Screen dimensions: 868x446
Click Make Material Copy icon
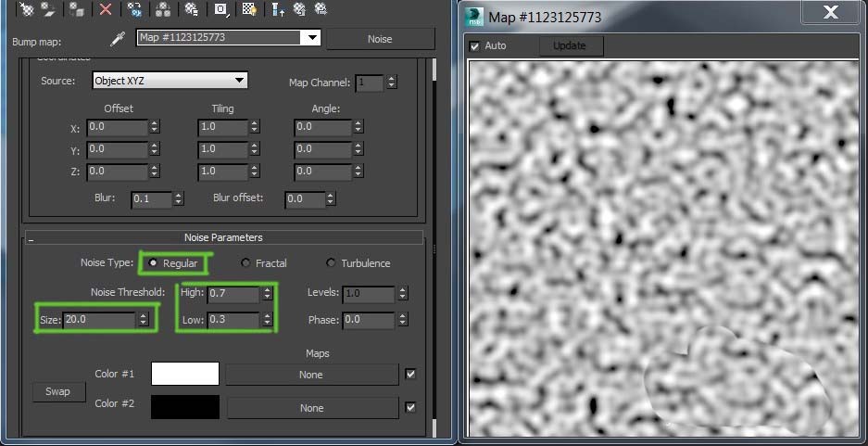pyautogui.click(x=134, y=9)
